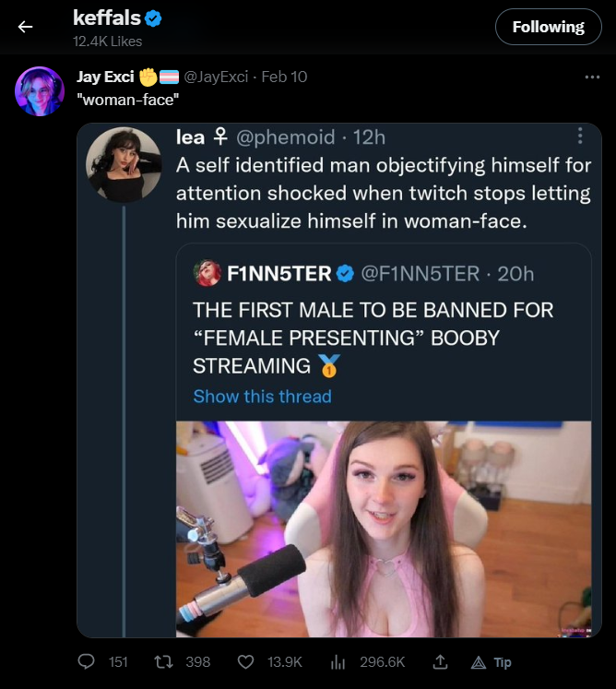
Task: Toggle the Following button for keffals
Action: tap(548, 27)
